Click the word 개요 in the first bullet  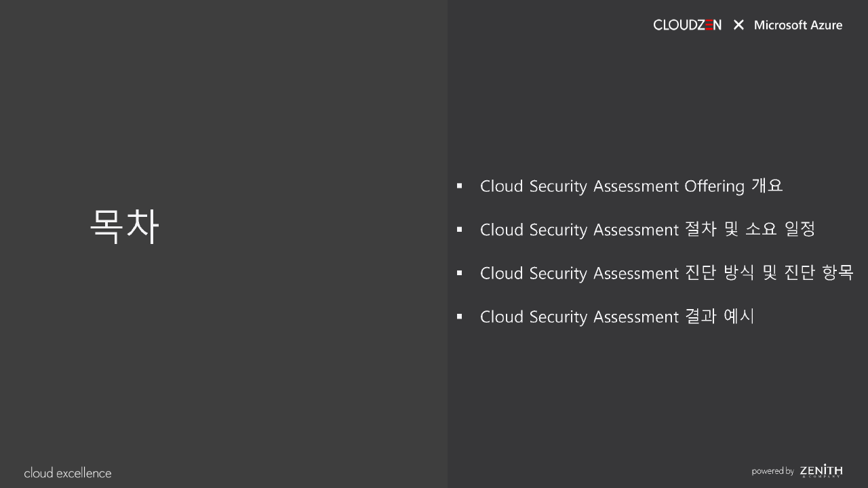tap(767, 186)
